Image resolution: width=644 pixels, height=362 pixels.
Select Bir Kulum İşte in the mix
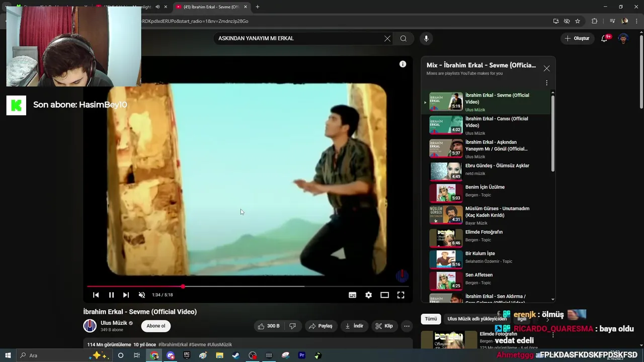coord(487,258)
